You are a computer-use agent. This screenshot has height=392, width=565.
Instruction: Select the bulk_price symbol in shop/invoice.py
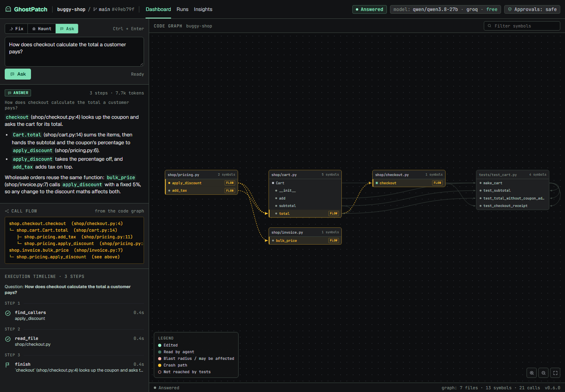pos(305,241)
